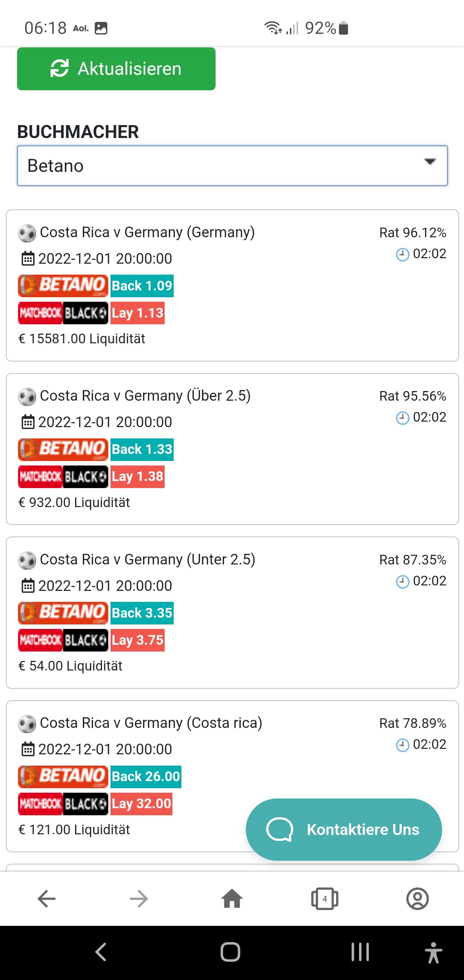Select Back 1.09 odds for Germany
The height and width of the screenshot is (980, 464).
pyautogui.click(x=142, y=286)
